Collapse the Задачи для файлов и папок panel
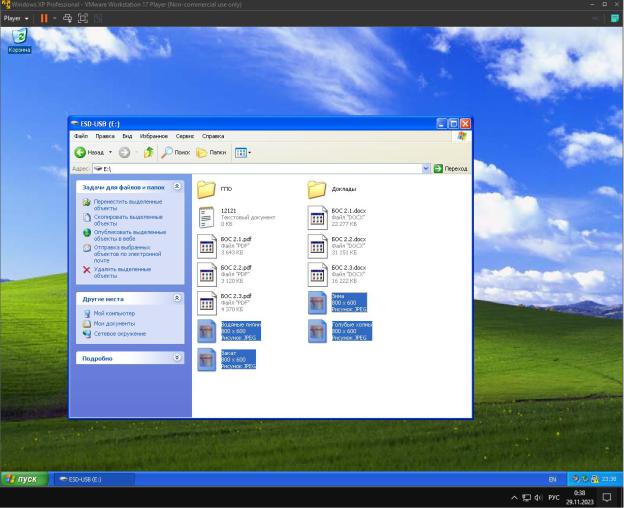This screenshot has height=508, width=624. point(177,187)
